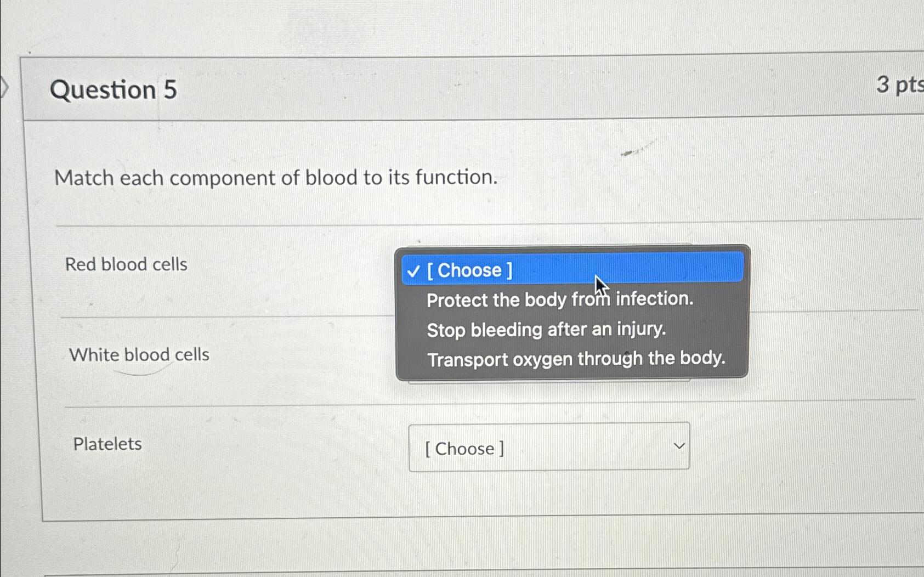924x577 pixels.
Task: Click the checkmark beside [Choose]
Action: tap(414, 270)
